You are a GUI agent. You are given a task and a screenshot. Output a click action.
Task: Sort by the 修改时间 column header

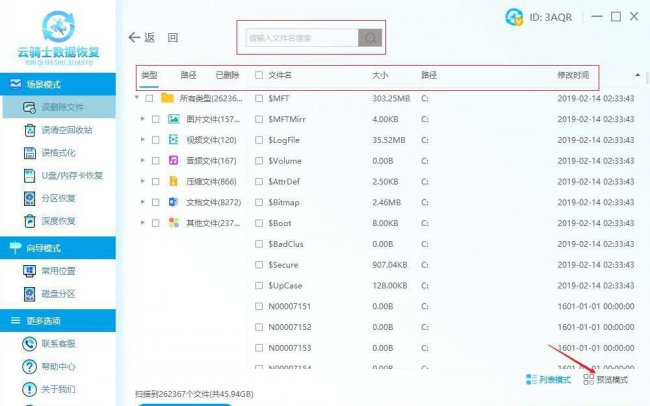coord(573,75)
